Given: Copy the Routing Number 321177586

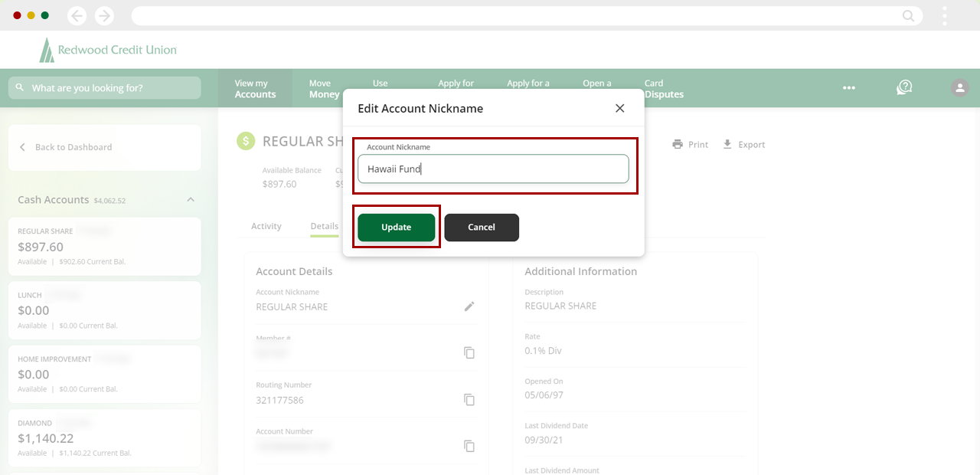Looking at the screenshot, I should click(x=469, y=399).
